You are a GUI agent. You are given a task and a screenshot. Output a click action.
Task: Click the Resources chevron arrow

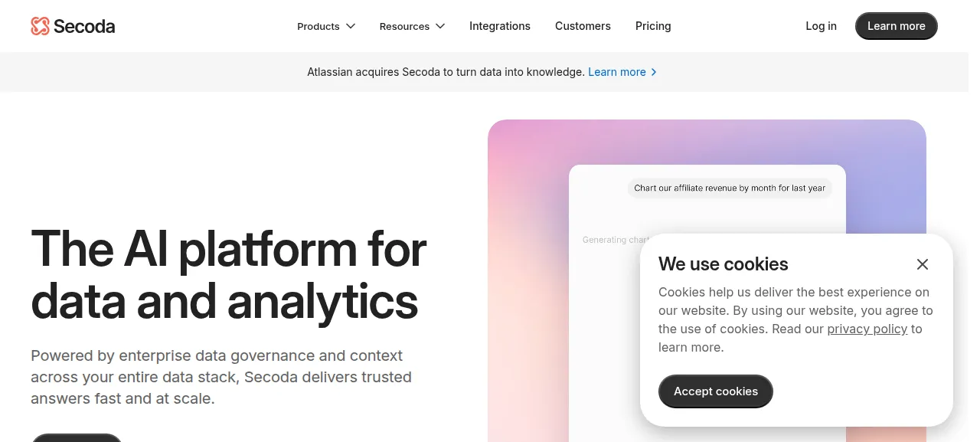coord(440,26)
